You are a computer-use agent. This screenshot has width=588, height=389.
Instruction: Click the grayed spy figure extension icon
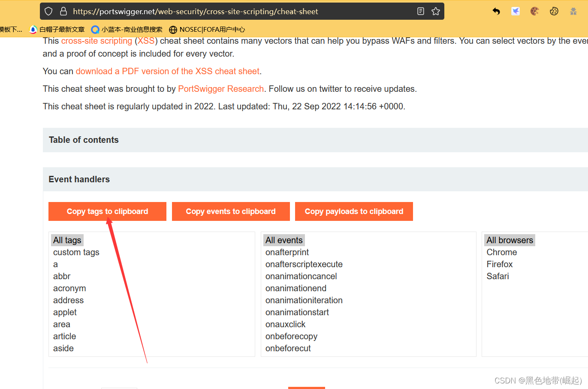(x=573, y=11)
